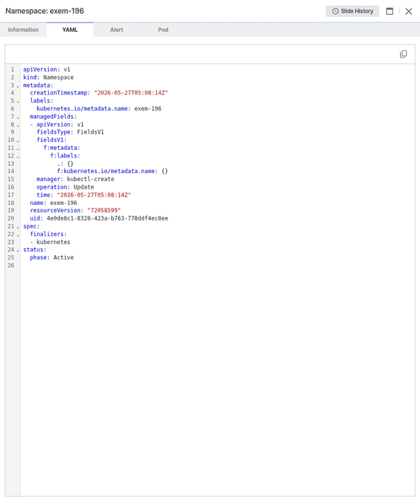Click the clock icon in Slide History
This screenshot has width=420, height=504.
coord(335,11)
